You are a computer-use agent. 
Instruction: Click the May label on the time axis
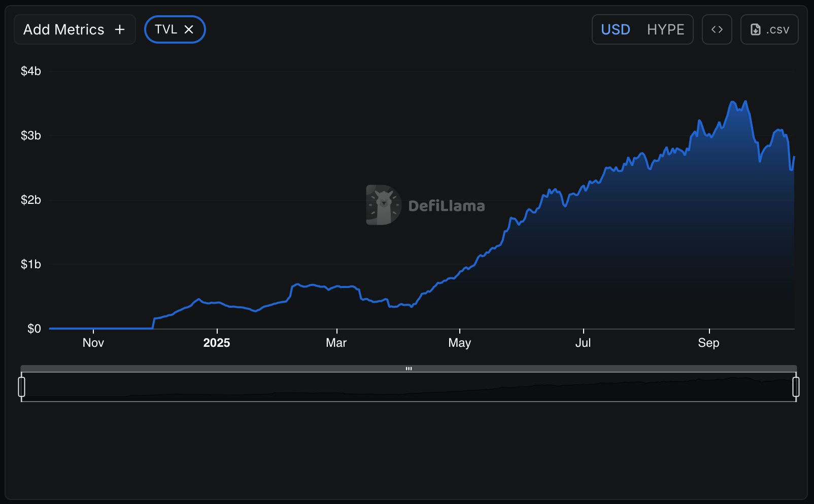coord(459,343)
